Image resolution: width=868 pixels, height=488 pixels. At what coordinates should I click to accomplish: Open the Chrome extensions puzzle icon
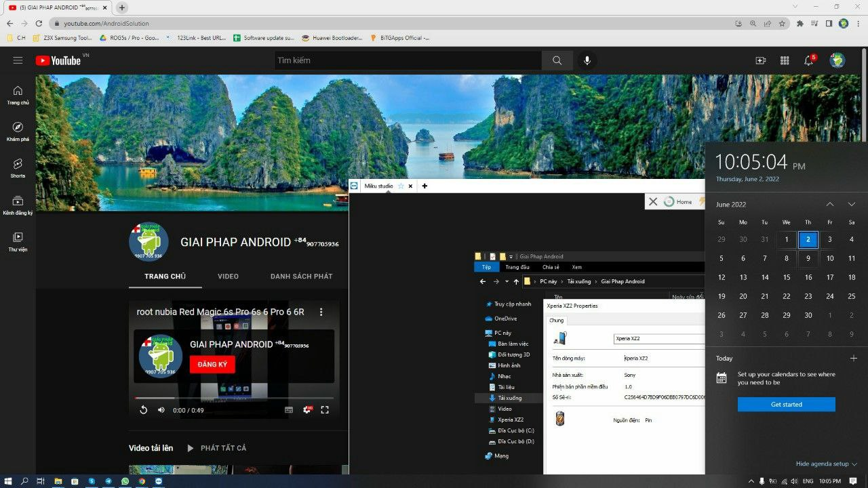pos(800,23)
